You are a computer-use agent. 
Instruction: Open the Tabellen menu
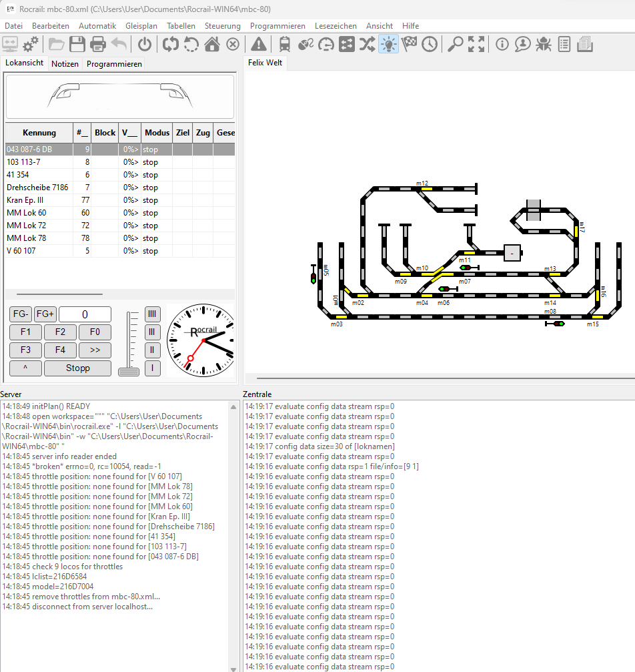[181, 26]
